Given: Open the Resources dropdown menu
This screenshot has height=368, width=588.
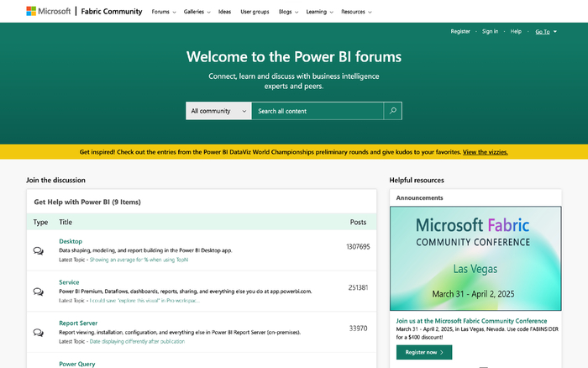Looking at the screenshot, I should [356, 12].
